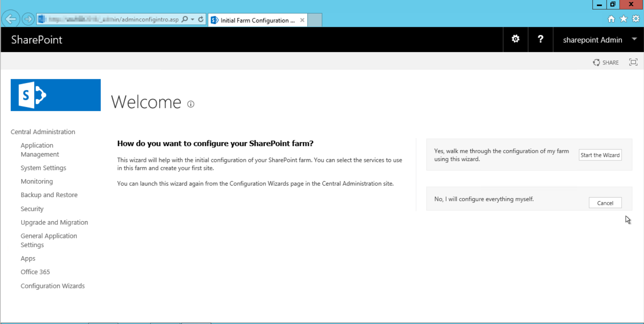
Task: Click the Cancel button
Action: coord(605,203)
